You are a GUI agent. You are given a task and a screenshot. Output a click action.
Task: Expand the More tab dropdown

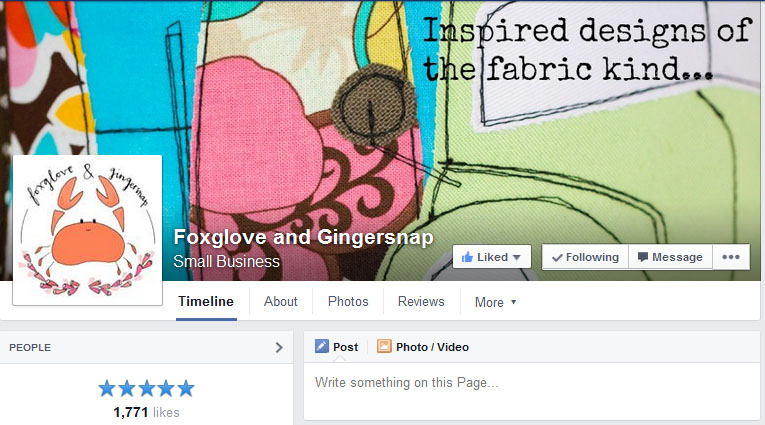point(495,302)
